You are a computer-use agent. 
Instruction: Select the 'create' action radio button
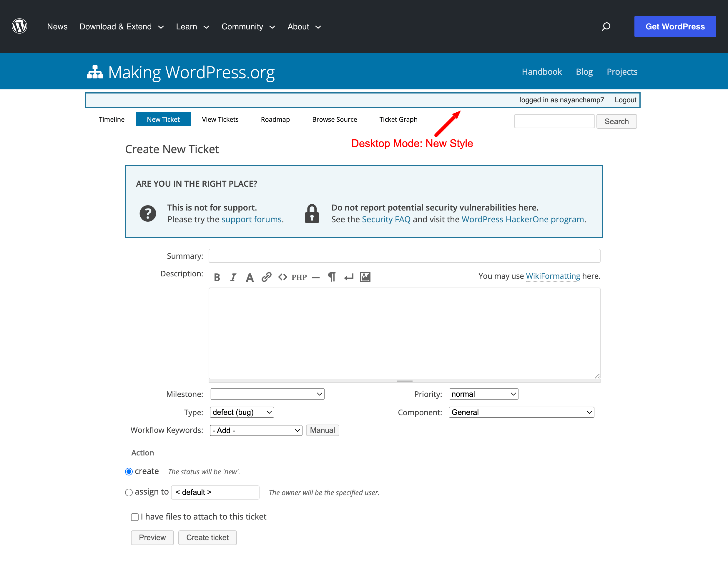coord(129,472)
